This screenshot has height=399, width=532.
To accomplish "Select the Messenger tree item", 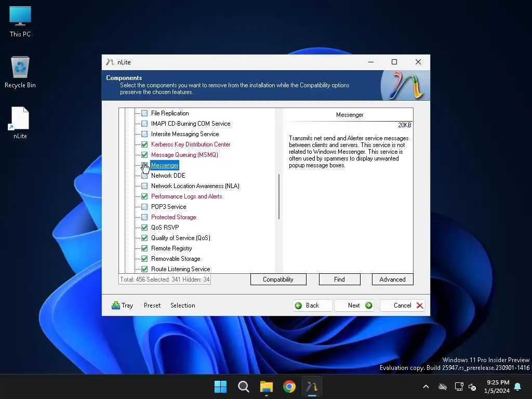I will [165, 165].
